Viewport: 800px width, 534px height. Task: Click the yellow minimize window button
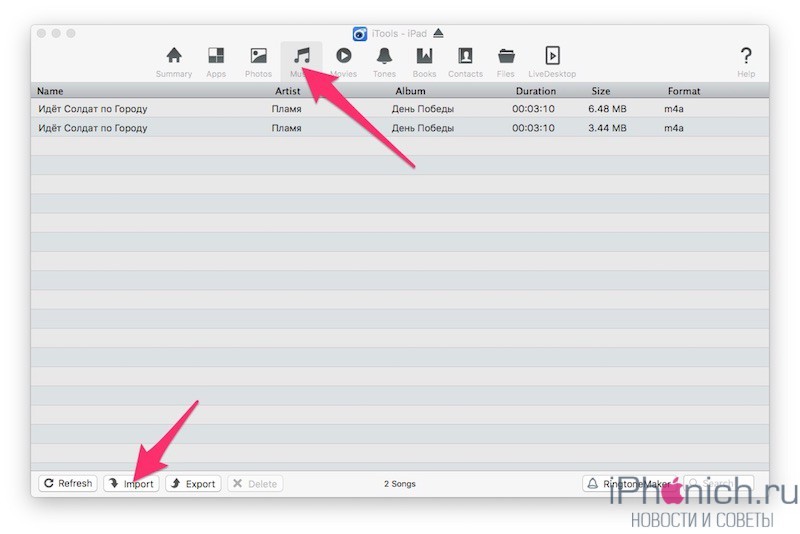click(x=56, y=33)
